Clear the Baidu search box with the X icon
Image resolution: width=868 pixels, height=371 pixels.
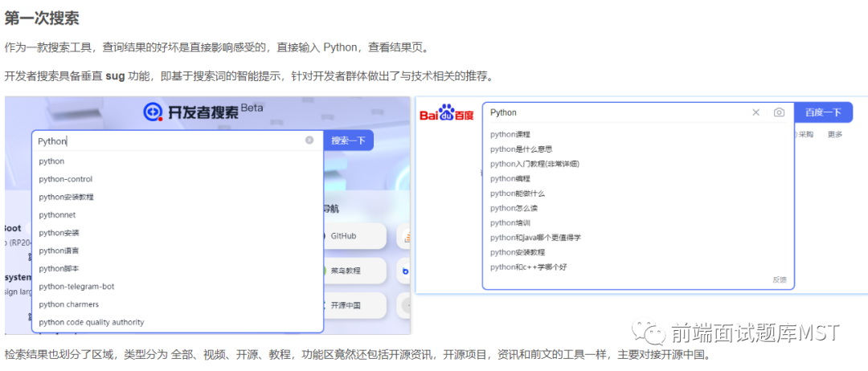755,112
